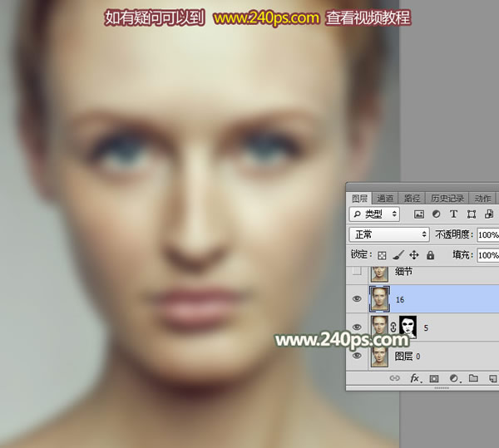Image resolution: width=499 pixels, height=448 pixels.
Task: Switch to the 路径 tab
Action: pos(412,199)
